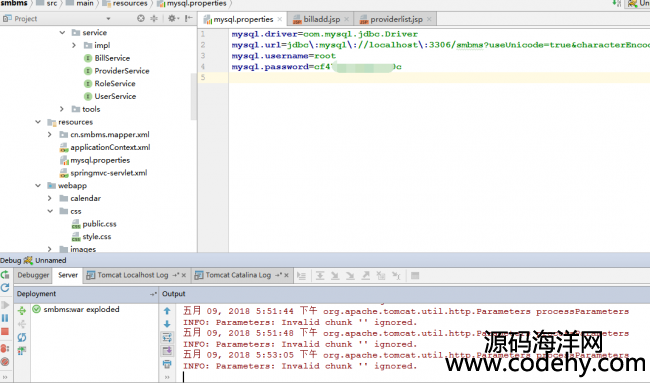Expand the calendar folder
The height and width of the screenshot is (383, 650).
pyautogui.click(x=50, y=199)
